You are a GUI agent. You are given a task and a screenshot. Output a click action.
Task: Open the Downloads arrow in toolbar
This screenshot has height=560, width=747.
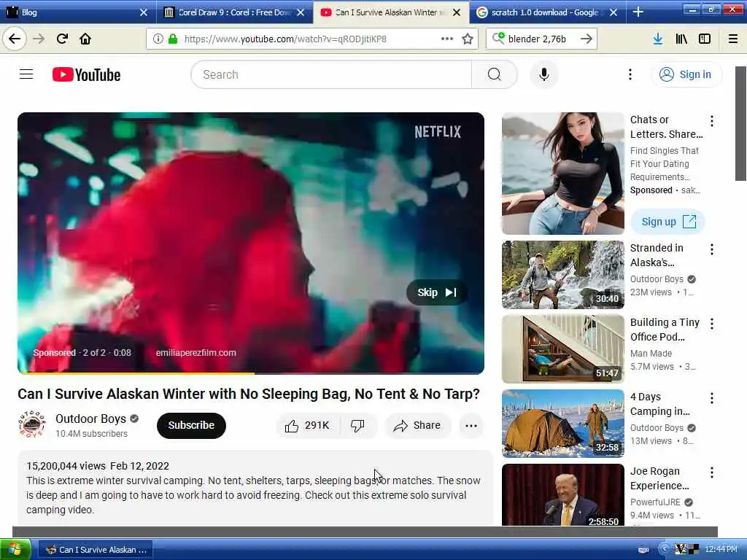point(657,39)
